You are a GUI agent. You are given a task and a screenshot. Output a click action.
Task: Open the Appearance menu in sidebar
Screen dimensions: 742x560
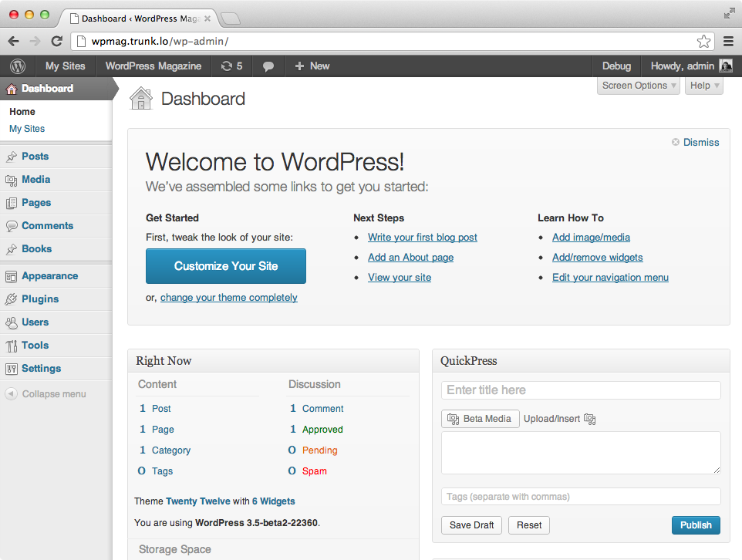(49, 276)
